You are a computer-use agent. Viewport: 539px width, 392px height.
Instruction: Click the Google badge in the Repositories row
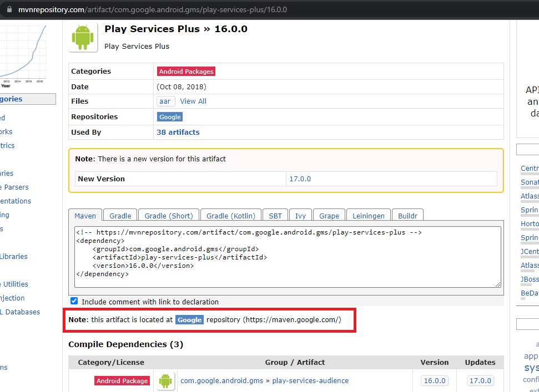[170, 116]
